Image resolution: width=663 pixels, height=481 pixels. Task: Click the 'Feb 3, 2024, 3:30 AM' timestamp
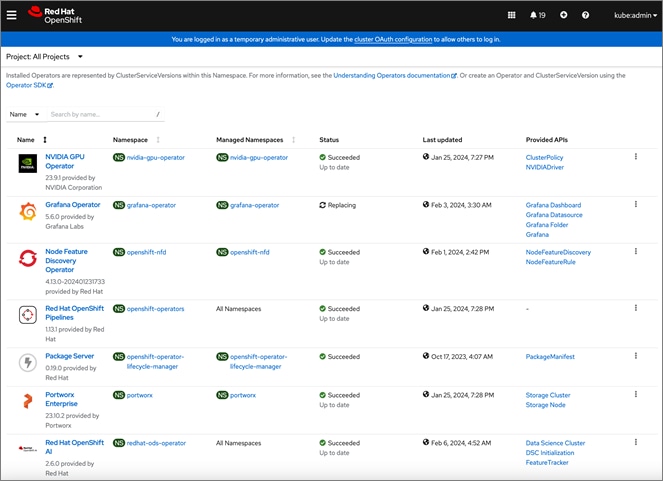click(461, 205)
